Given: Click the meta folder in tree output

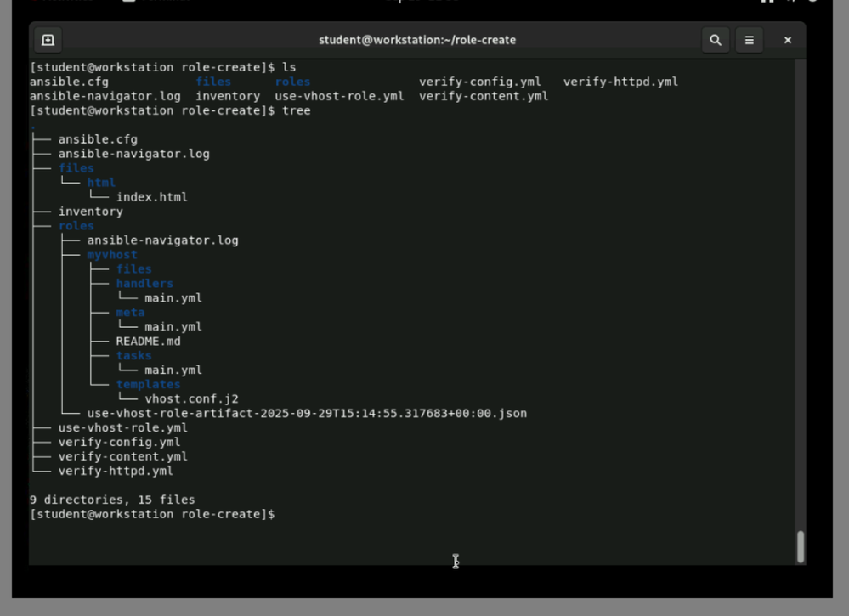Looking at the screenshot, I should [130, 313].
